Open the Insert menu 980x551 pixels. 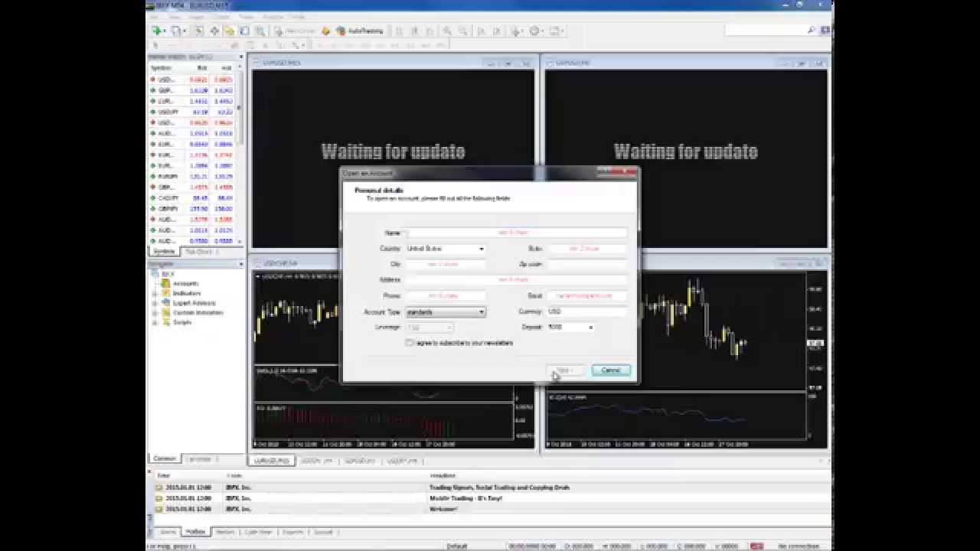[x=197, y=17]
